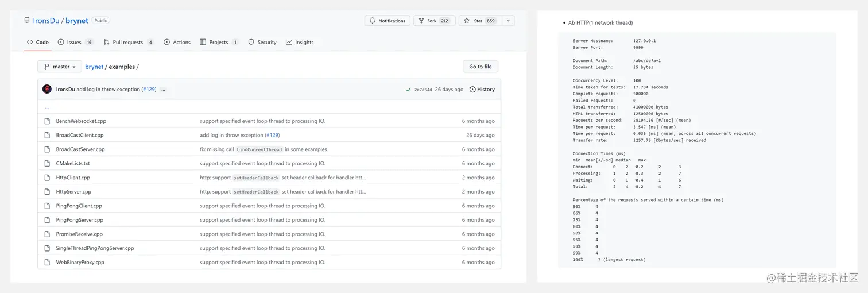Image resolution: width=868 pixels, height=293 pixels.
Task: Open commit message for BenchWebsocket.cpp row
Action: (x=262, y=121)
